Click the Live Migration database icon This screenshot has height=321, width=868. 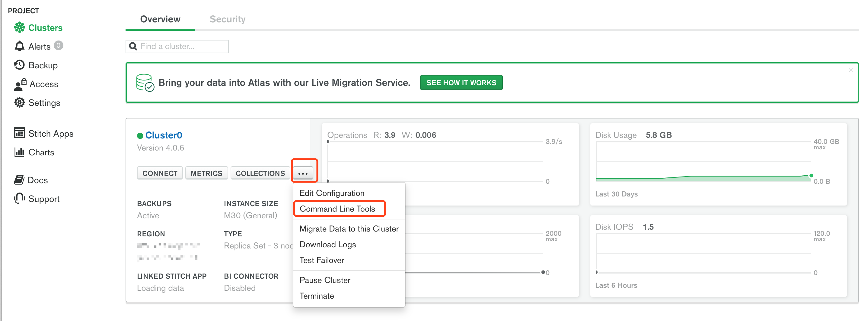click(145, 82)
